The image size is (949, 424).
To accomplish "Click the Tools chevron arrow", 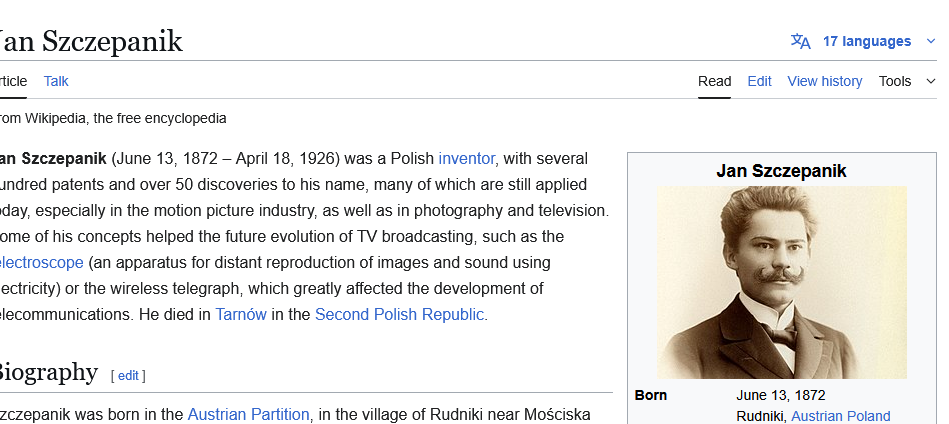I will [931, 81].
